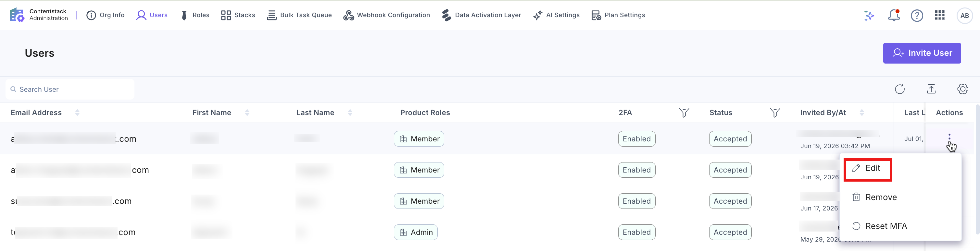
Task: Click the Actions column header
Action: [949, 113]
